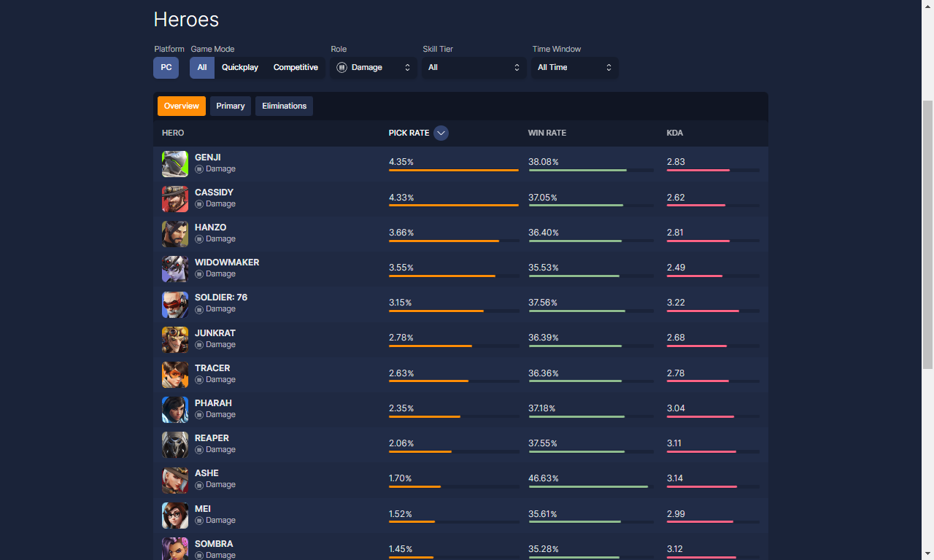Select Junkrat's hero portrait
The image size is (934, 560).
coord(175,340)
